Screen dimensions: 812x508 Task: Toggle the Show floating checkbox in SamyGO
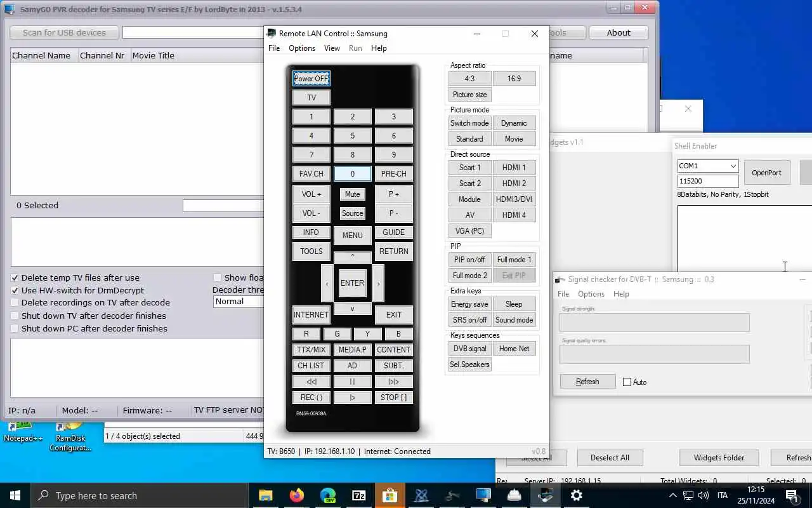[x=218, y=277]
